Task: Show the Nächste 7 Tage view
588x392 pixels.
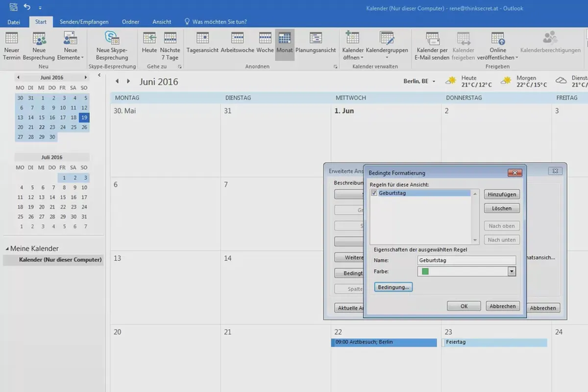Action: click(x=170, y=47)
